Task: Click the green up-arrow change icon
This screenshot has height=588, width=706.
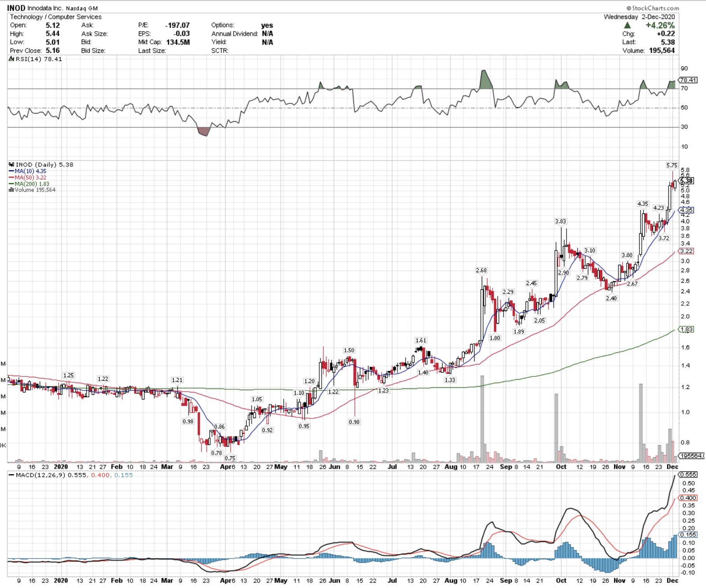Action: 627,25
